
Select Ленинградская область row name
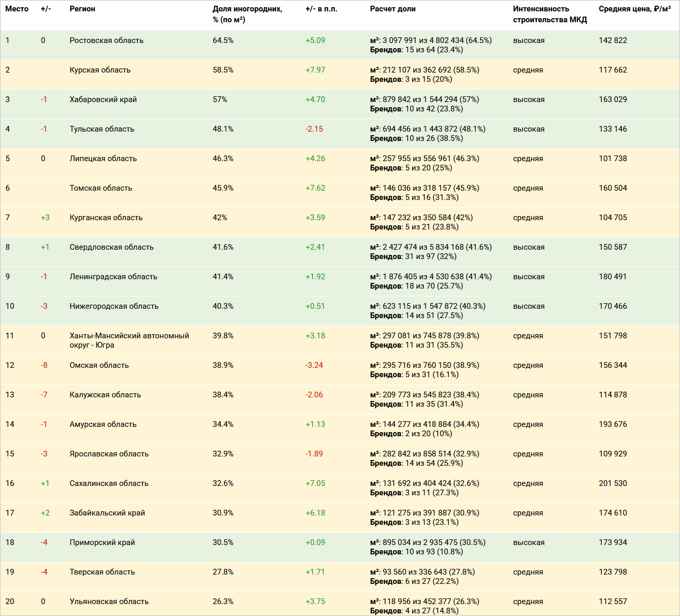[x=113, y=277]
